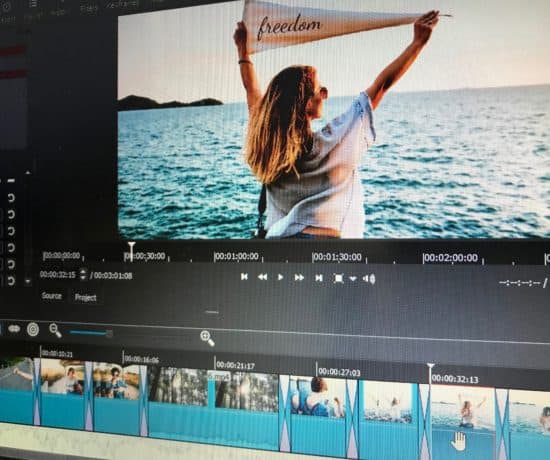The height and width of the screenshot is (460, 550).
Task: Click scrubber mark 00:02:00:00
Action: (451, 258)
